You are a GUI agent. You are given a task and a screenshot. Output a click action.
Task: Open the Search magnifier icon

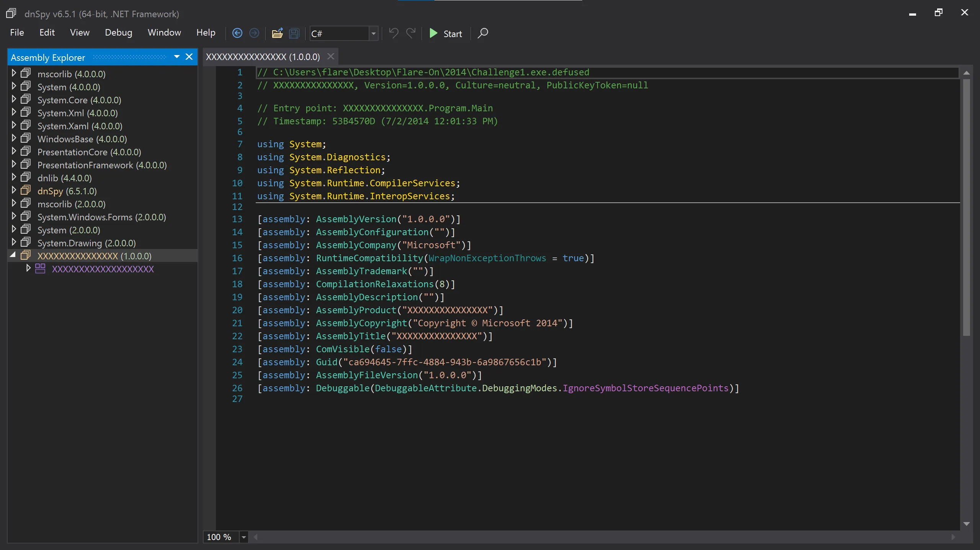(x=483, y=33)
